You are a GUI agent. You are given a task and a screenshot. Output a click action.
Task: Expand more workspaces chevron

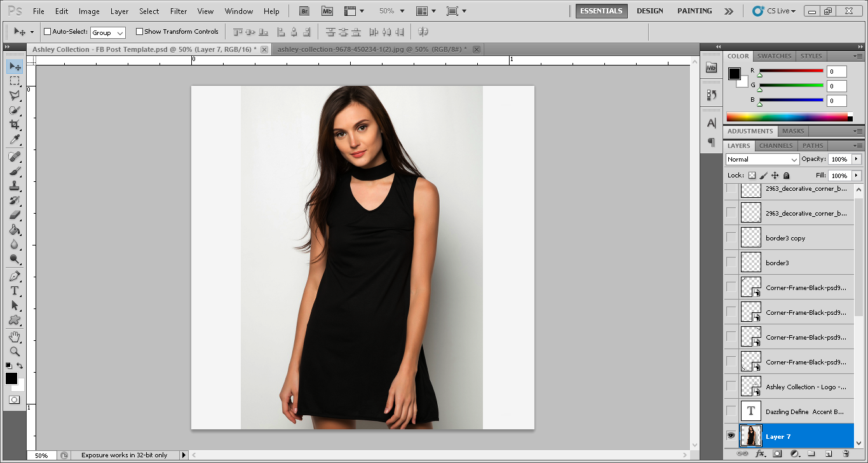[x=729, y=11]
